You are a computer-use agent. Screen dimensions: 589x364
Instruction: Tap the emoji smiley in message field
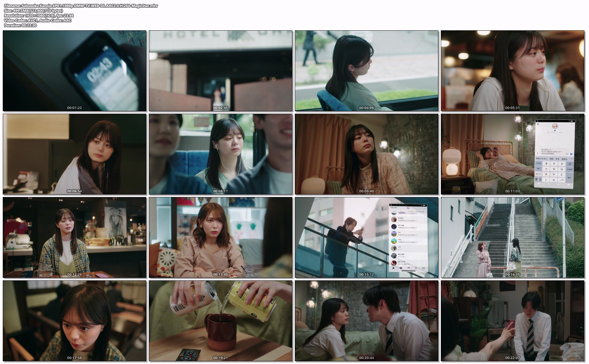pyautogui.click(x=567, y=154)
